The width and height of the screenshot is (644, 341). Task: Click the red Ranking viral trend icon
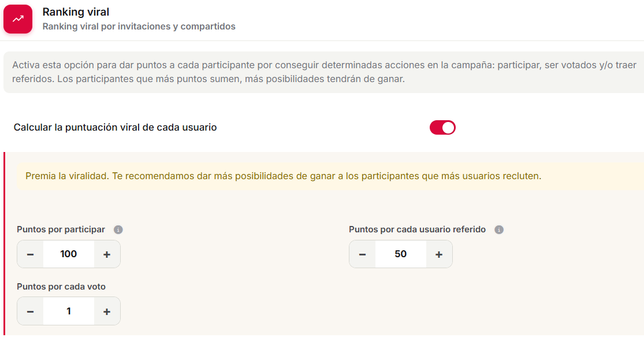tap(18, 19)
